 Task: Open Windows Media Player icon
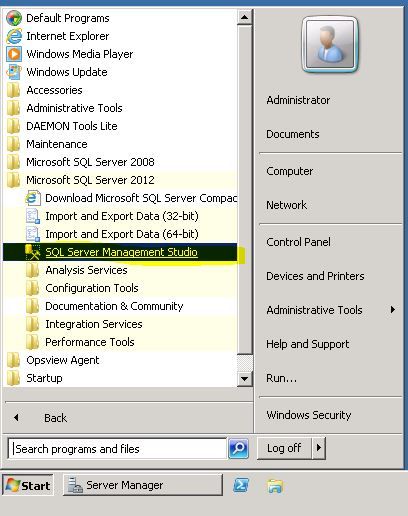[14, 54]
